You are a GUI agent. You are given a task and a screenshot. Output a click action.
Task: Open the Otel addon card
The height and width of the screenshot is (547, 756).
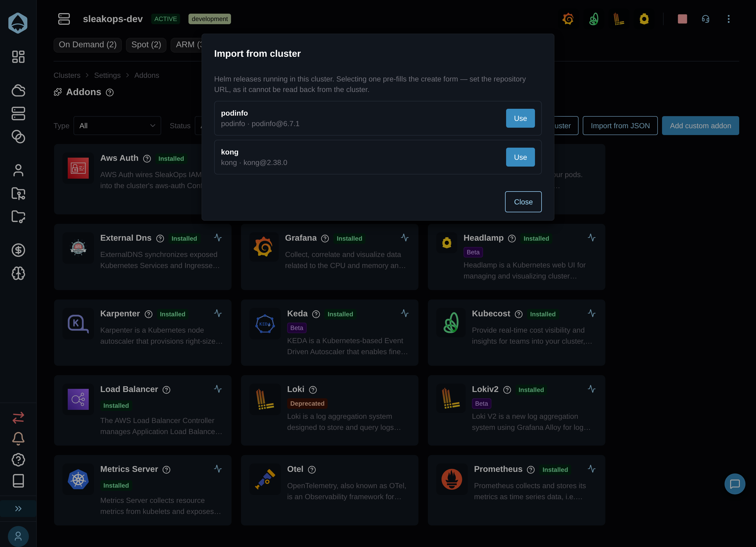tap(329, 490)
